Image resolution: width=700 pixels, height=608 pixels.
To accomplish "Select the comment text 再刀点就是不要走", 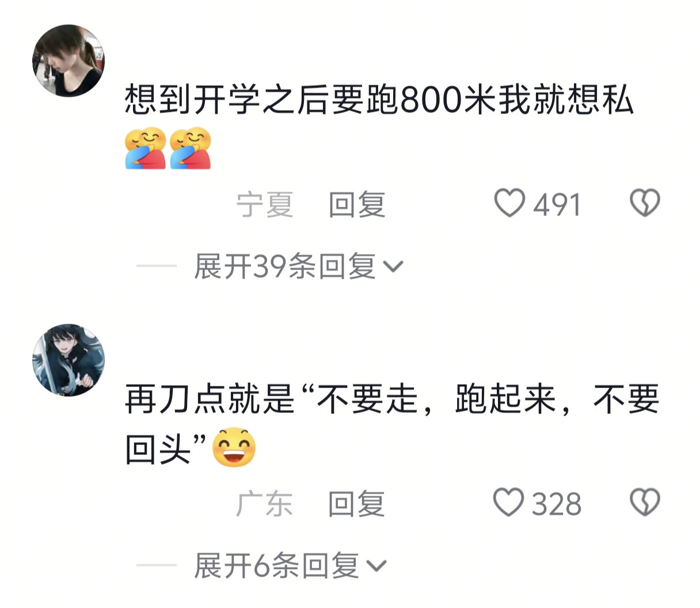I will click(271, 400).
